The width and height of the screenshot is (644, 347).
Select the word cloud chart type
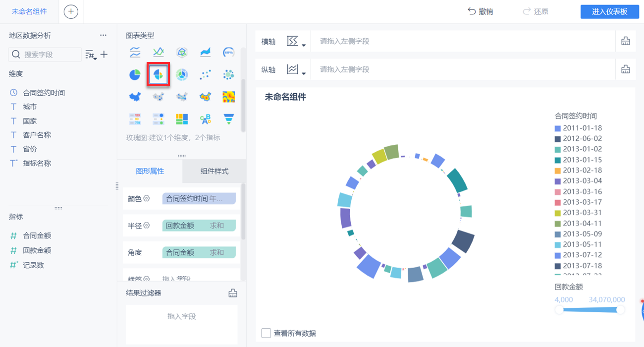click(205, 119)
